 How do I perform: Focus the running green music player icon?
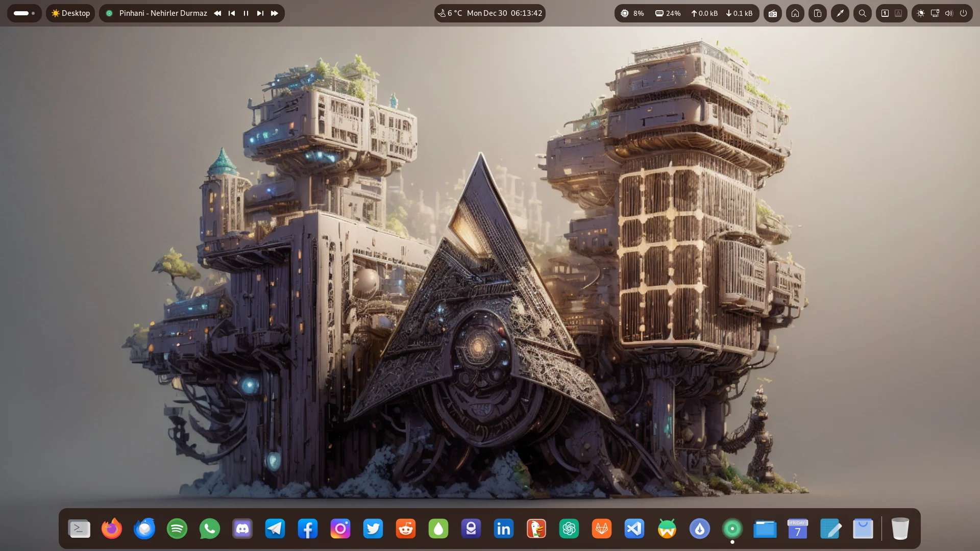[732, 529]
